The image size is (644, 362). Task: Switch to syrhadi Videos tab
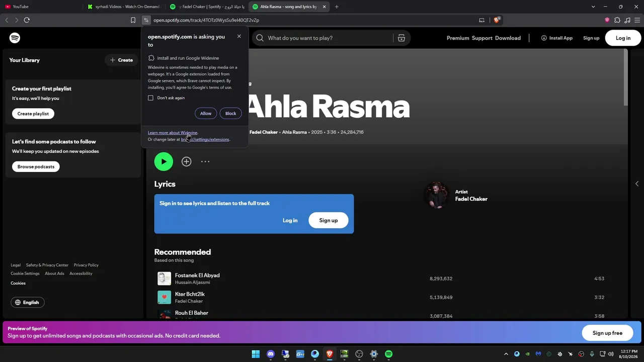(x=123, y=7)
